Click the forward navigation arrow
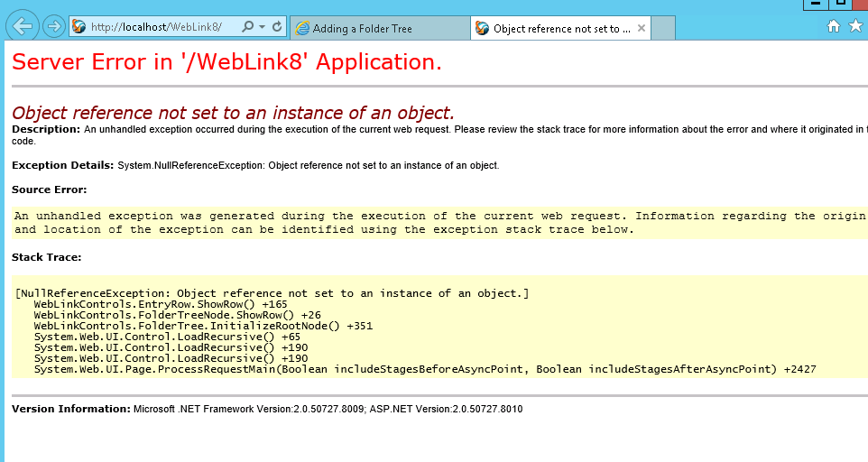 coord(53,27)
